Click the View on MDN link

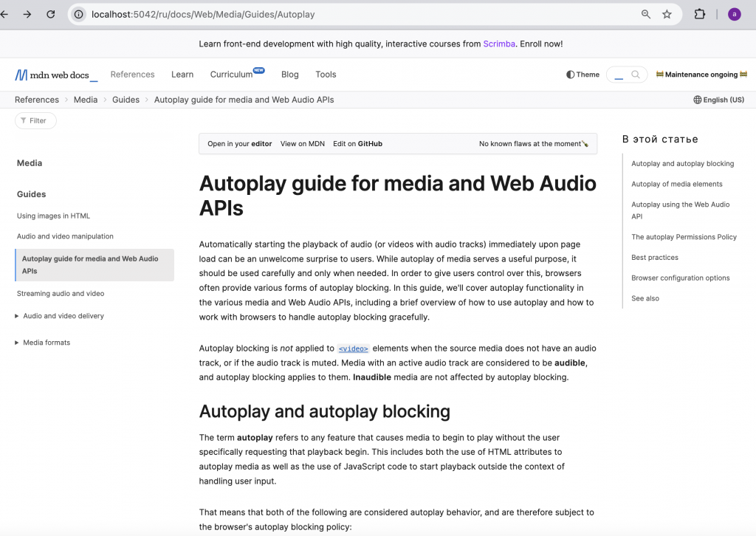click(x=302, y=144)
